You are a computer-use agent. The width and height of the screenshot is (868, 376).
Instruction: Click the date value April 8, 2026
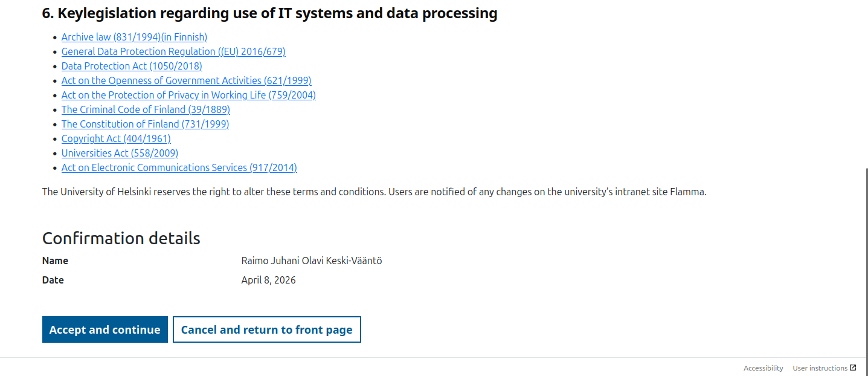tap(269, 280)
